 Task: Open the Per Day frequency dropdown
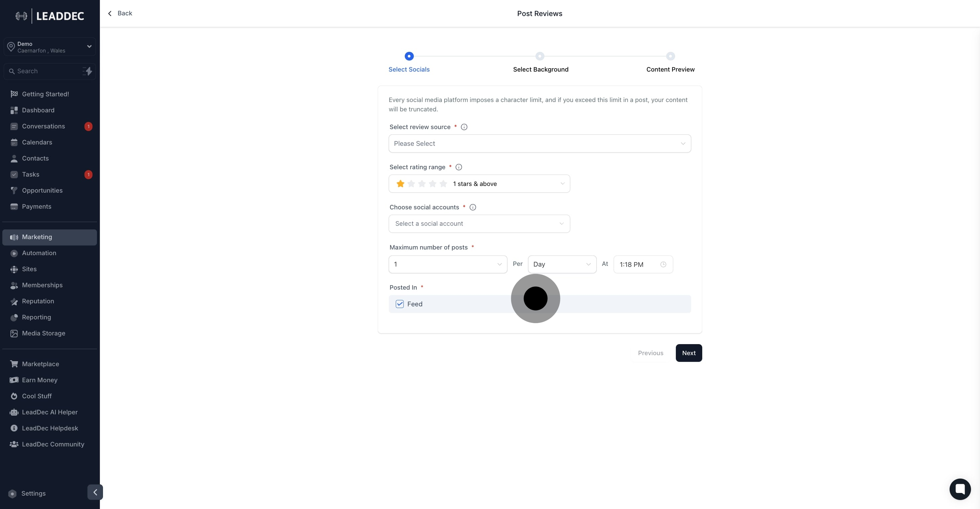point(562,264)
